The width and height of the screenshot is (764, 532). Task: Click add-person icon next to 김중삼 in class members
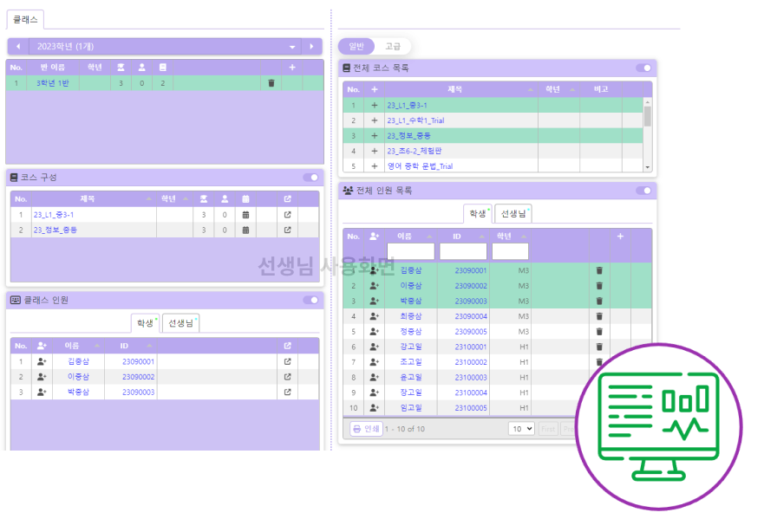[42, 361]
